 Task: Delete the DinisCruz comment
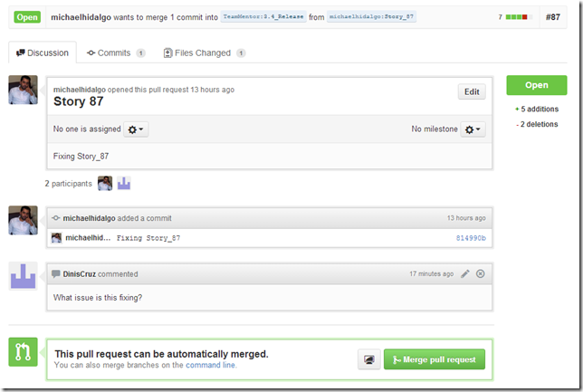click(x=481, y=273)
